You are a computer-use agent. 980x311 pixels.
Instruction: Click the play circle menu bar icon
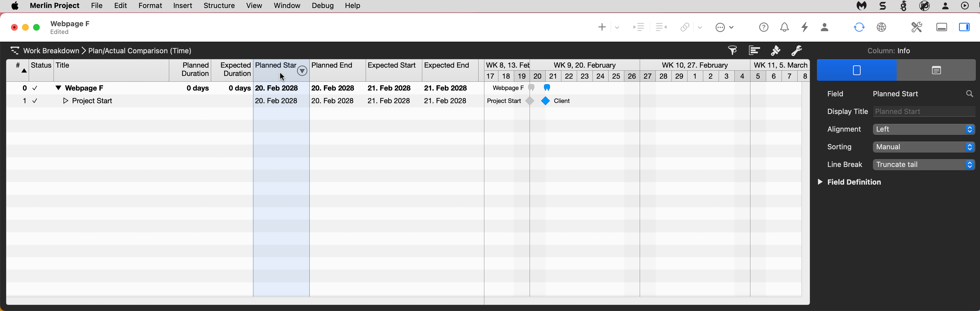click(965, 6)
